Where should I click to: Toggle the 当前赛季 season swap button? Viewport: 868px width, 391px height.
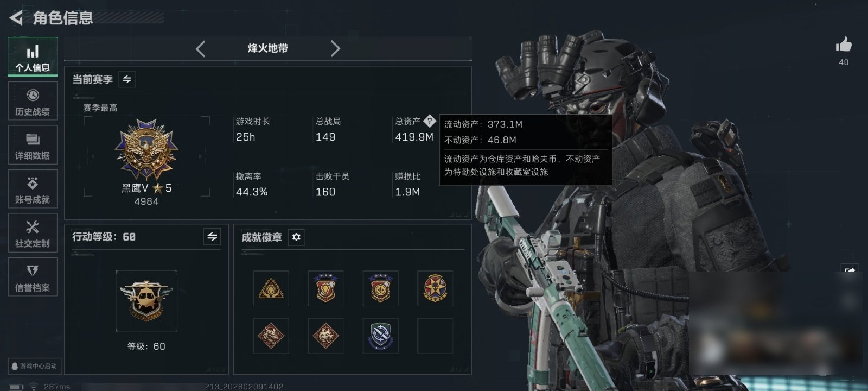tap(127, 79)
